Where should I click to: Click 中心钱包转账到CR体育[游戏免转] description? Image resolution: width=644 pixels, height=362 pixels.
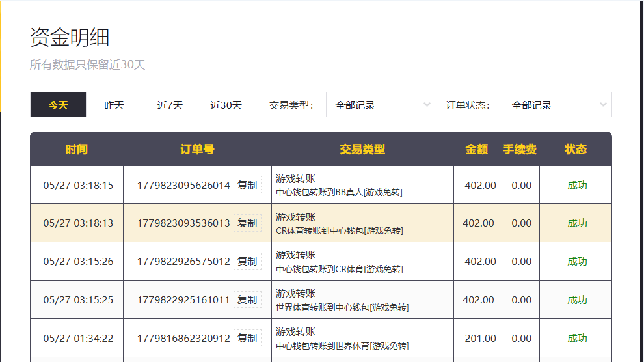pyautogui.click(x=340, y=269)
